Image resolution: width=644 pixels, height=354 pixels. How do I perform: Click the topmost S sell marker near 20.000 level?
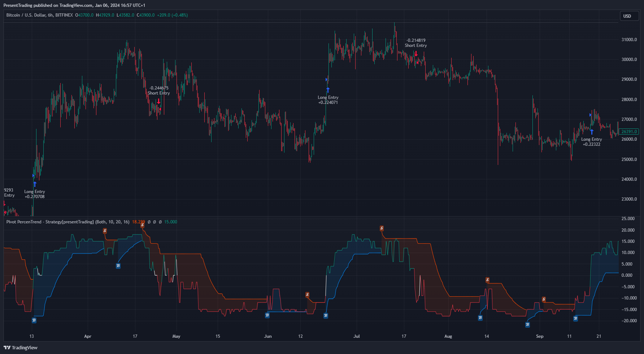point(143,225)
